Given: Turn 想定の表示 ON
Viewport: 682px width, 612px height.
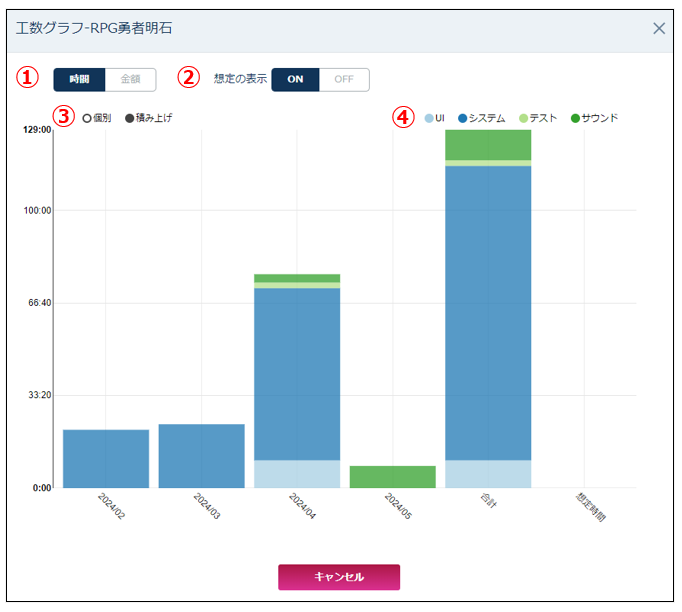Looking at the screenshot, I should coord(295,80).
